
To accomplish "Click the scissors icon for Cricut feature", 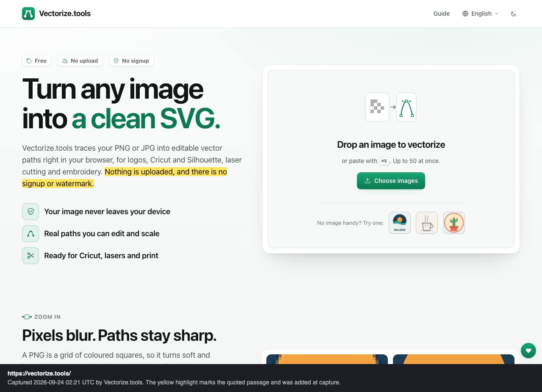I will click(x=30, y=256).
